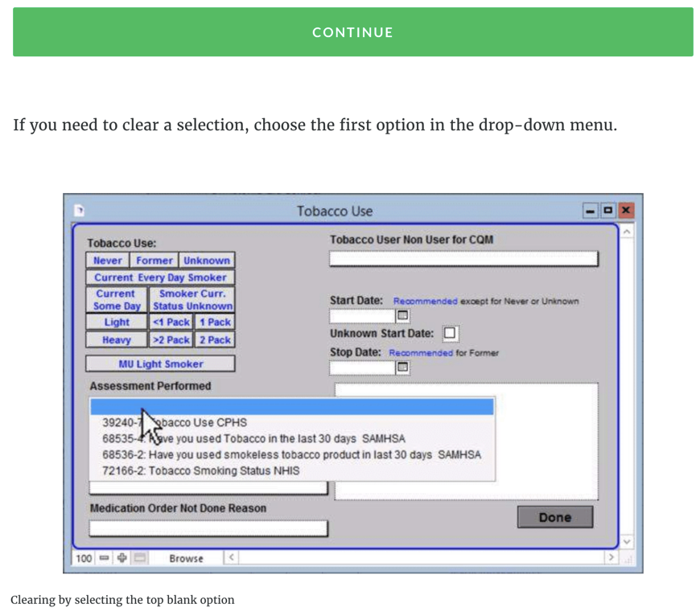Viewport: 700px width, 612px height.
Task: Check the Unknown Start Date checkbox
Action: pos(450,333)
